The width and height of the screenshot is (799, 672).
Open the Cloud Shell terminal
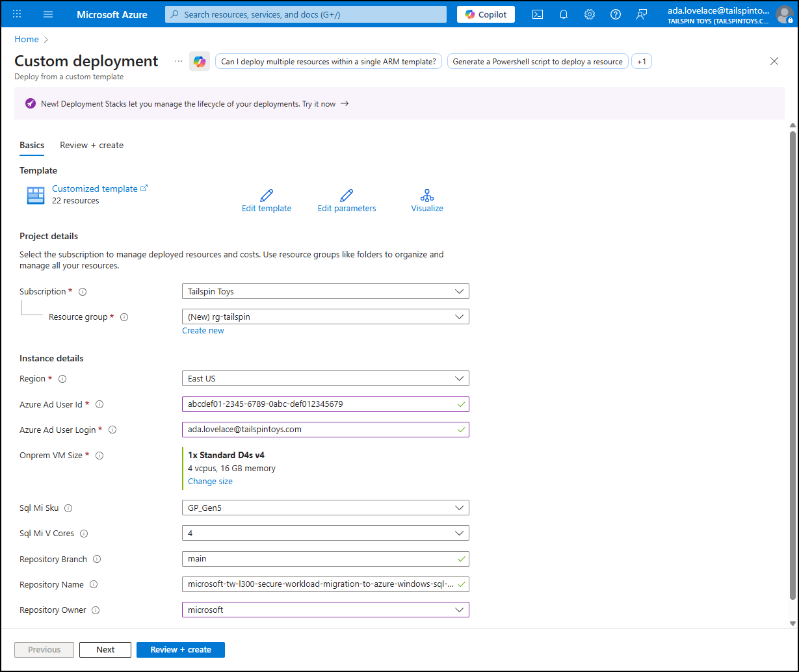[x=537, y=14]
